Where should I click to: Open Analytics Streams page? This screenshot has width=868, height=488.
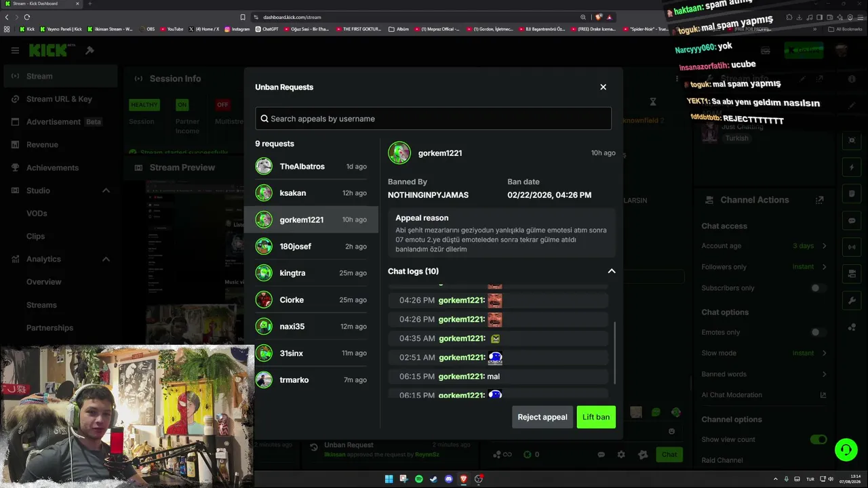pyautogui.click(x=41, y=305)
